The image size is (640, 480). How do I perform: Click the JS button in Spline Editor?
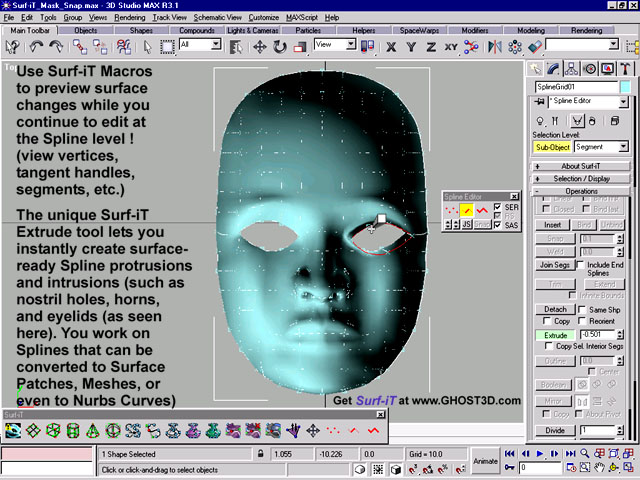[x=467, y=224]
